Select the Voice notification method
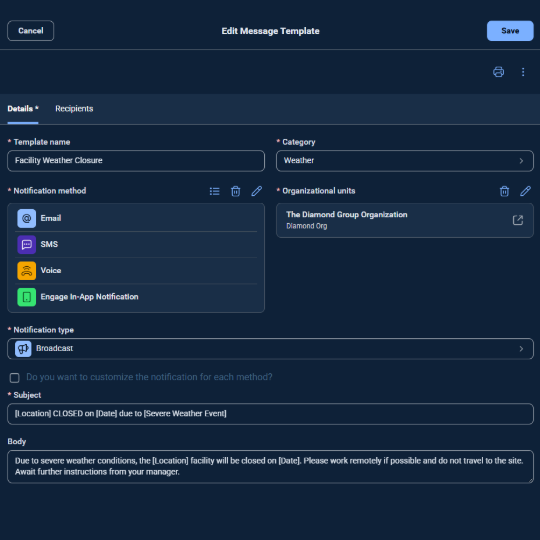Image resolution: width=540 pixels, height=540 pixels. 136,271
